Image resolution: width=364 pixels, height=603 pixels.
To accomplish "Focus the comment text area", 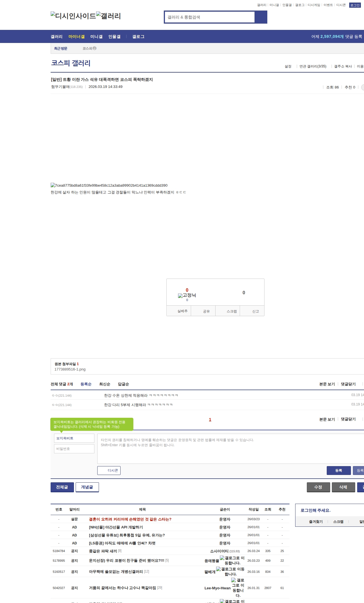I will (231, 449).
